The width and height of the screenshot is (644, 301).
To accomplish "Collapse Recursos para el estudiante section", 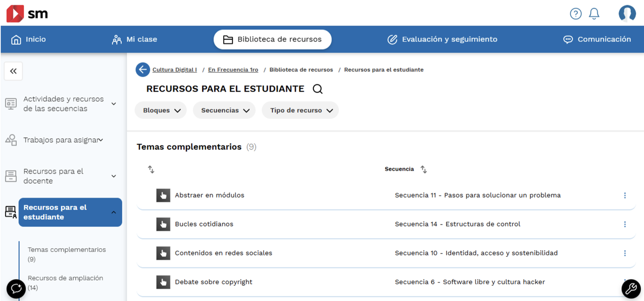I will point(70,212).
